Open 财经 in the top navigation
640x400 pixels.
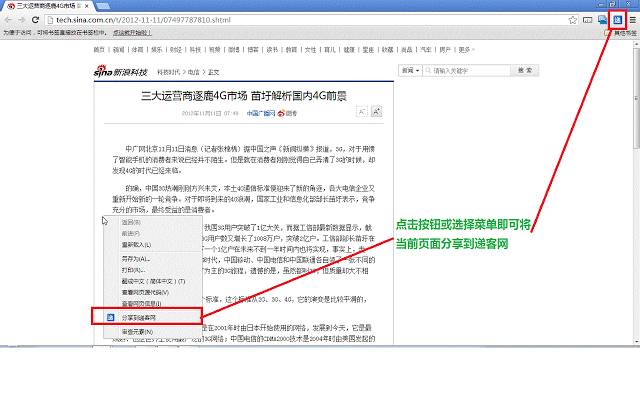(176, 50)
